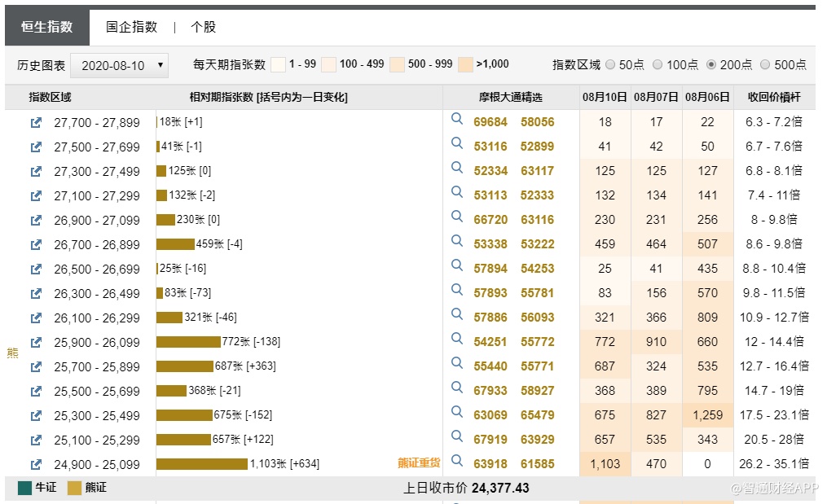Open external link icon for 27,700 - 27,899 range
The image size is (827, 504).
point(36,123)
